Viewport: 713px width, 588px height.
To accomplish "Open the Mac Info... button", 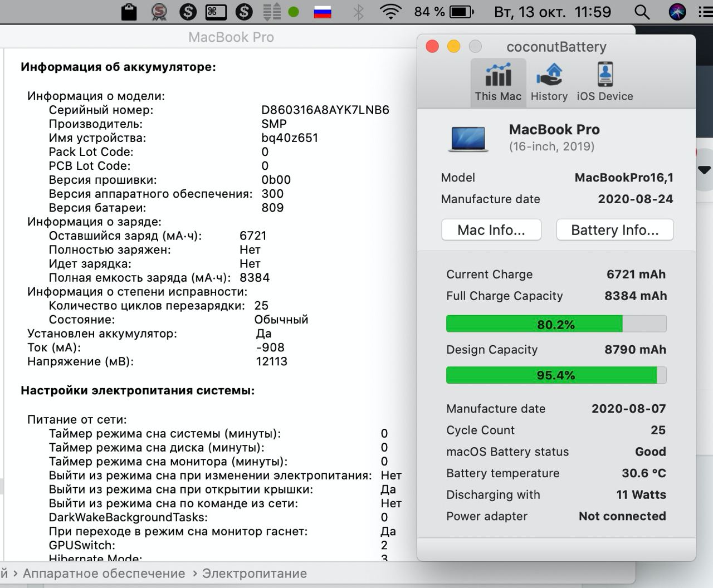I will click(x=491, y=230).
